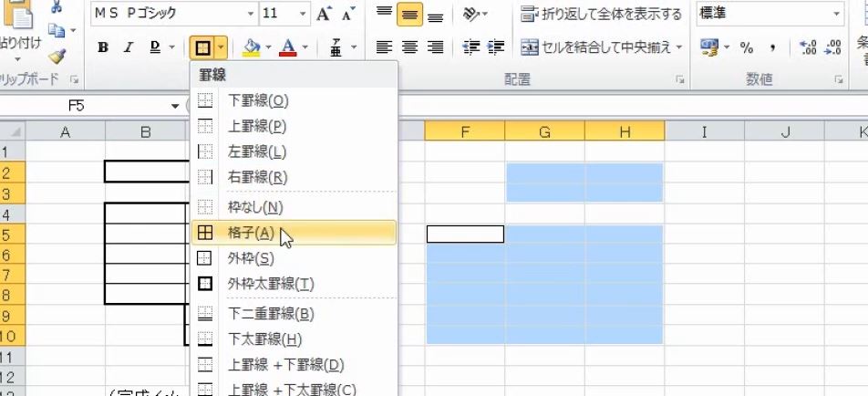Click the Copy icon
Screen dimensions: 868x396
pyautogui.click(x=57, y=30)
